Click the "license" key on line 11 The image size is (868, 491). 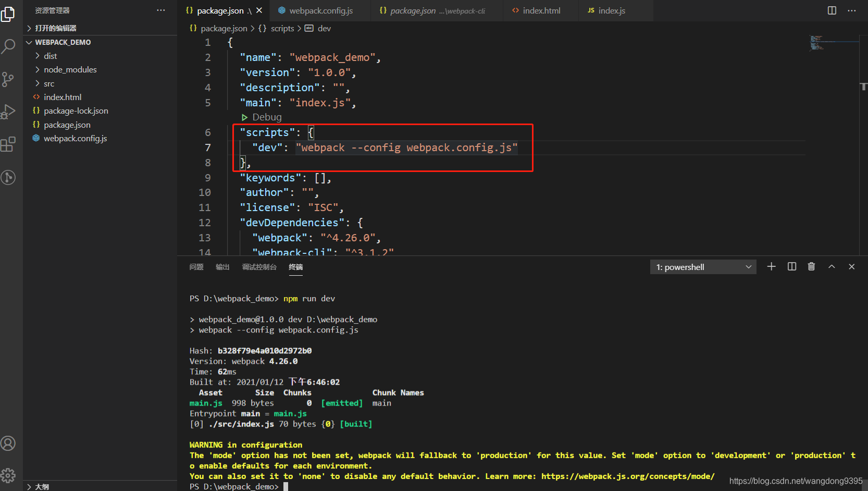[x=267, y=207]
